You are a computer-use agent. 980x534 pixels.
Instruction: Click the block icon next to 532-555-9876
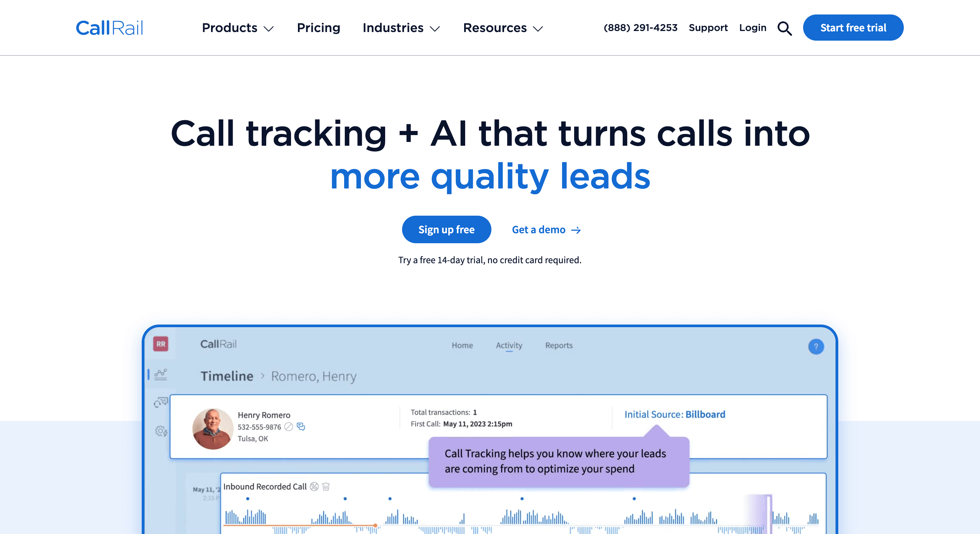pyautogui.click(x=289, y=427)
